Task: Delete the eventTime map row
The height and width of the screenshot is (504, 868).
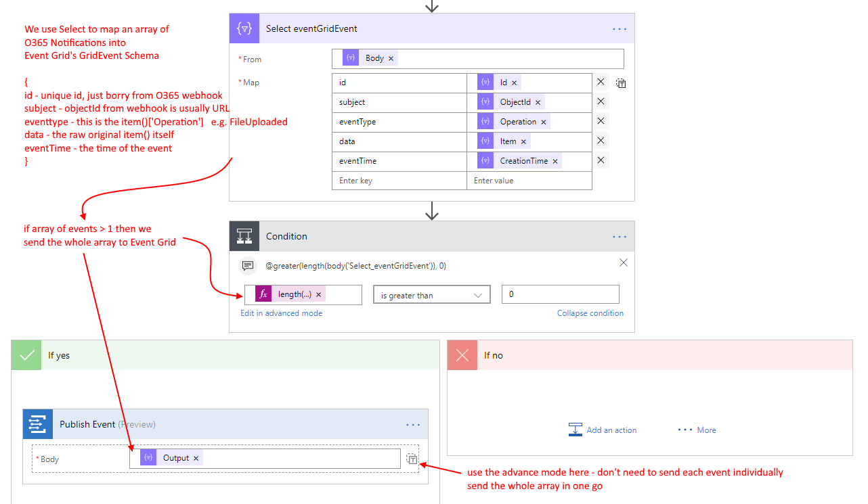Action: tap(601, 160)
